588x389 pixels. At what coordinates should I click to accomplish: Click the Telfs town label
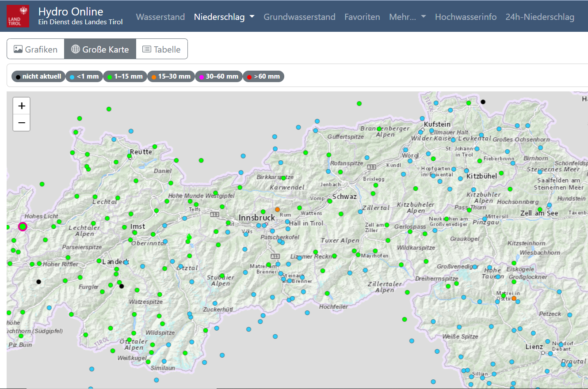tap(195, 210)
